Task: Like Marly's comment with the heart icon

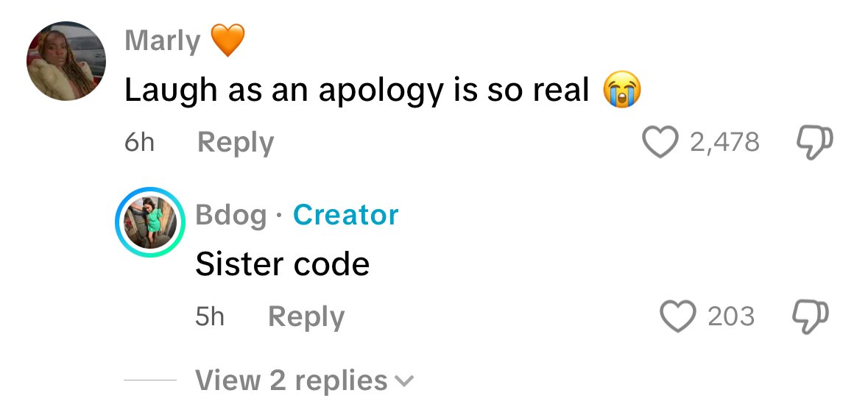Action: 660,142
